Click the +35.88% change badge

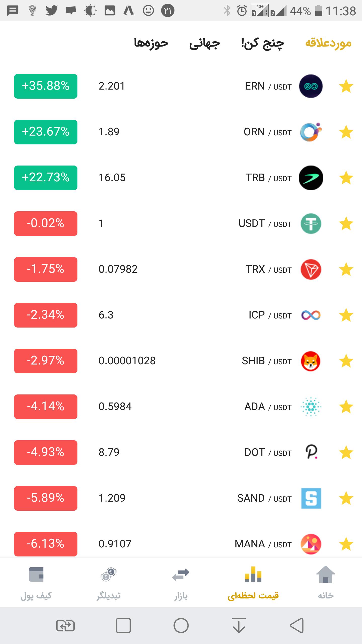click(x=46, y=86)
